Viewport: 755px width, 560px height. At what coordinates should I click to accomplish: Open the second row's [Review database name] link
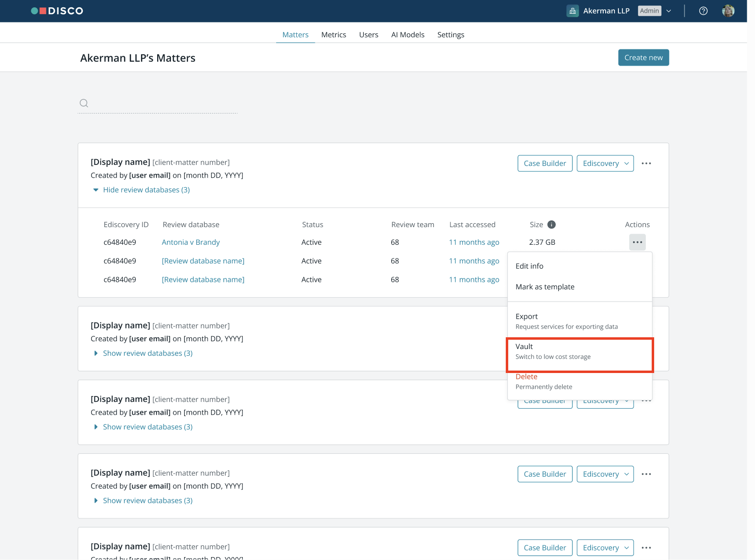pos(203,261)
